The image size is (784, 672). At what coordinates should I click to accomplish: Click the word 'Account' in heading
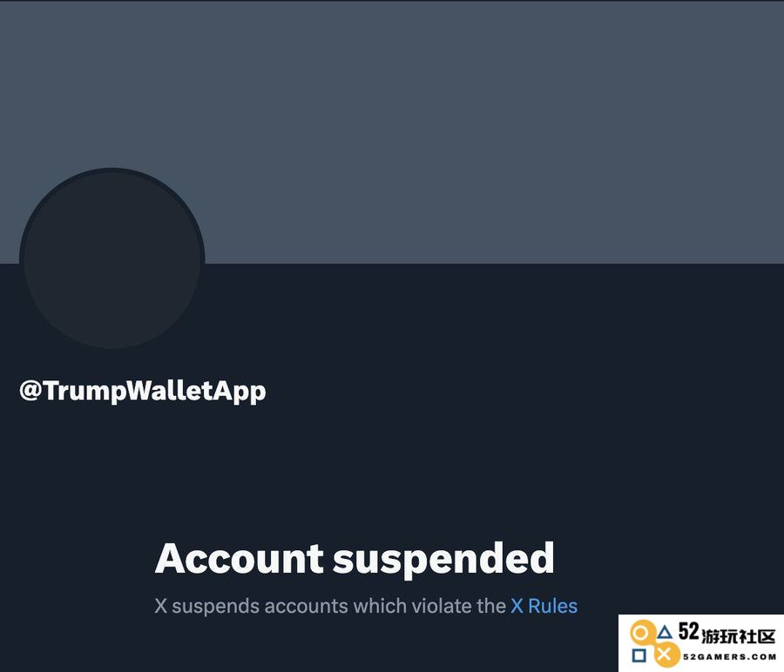[239, 559]
